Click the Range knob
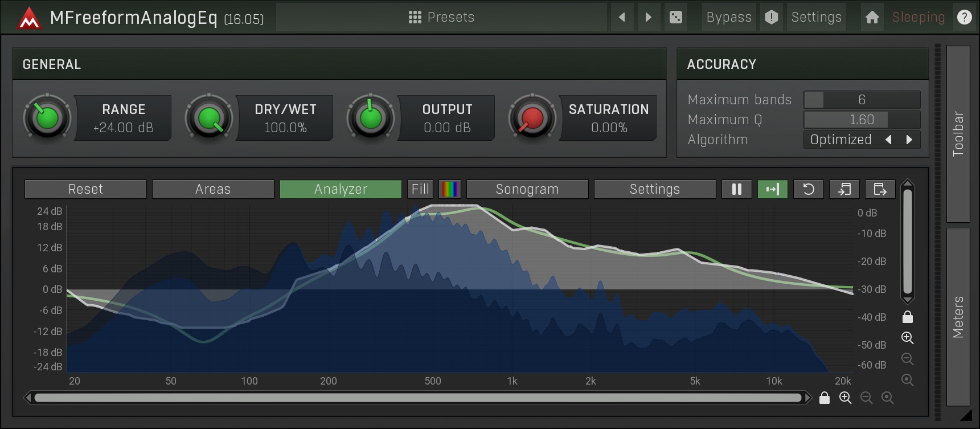Image resolution: width=980 pixels, height=429 pixels. (x=47, y=118)
